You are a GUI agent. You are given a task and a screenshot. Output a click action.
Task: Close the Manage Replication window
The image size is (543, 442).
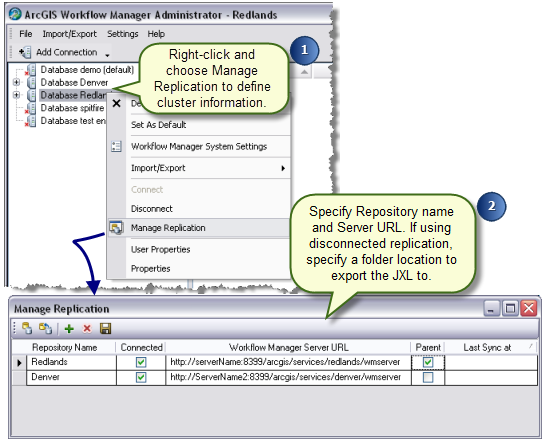pyautogui.click(x=529, y=308)
